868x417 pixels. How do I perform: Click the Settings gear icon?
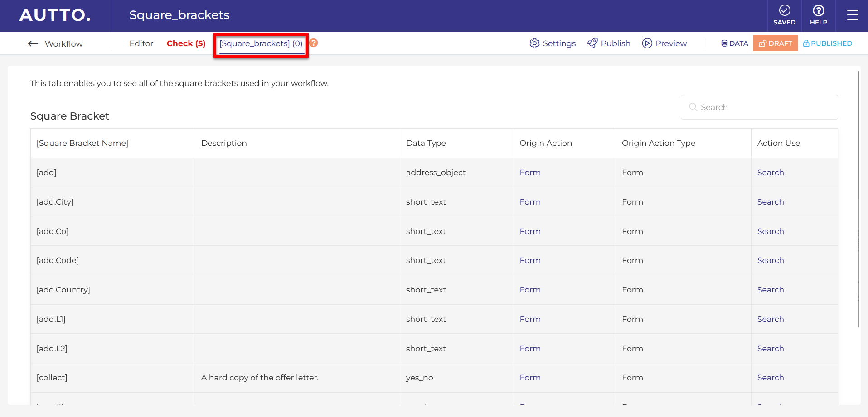pos(534,43)
